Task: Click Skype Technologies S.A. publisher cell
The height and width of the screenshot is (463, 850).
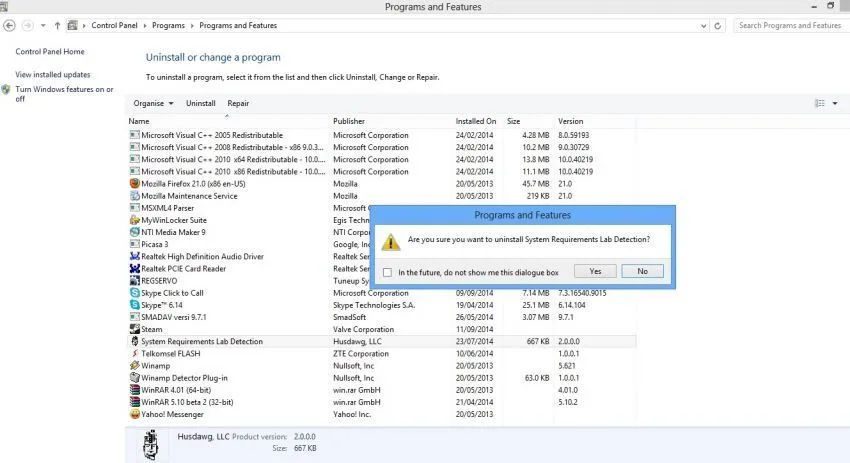Action: click(374, 305)
